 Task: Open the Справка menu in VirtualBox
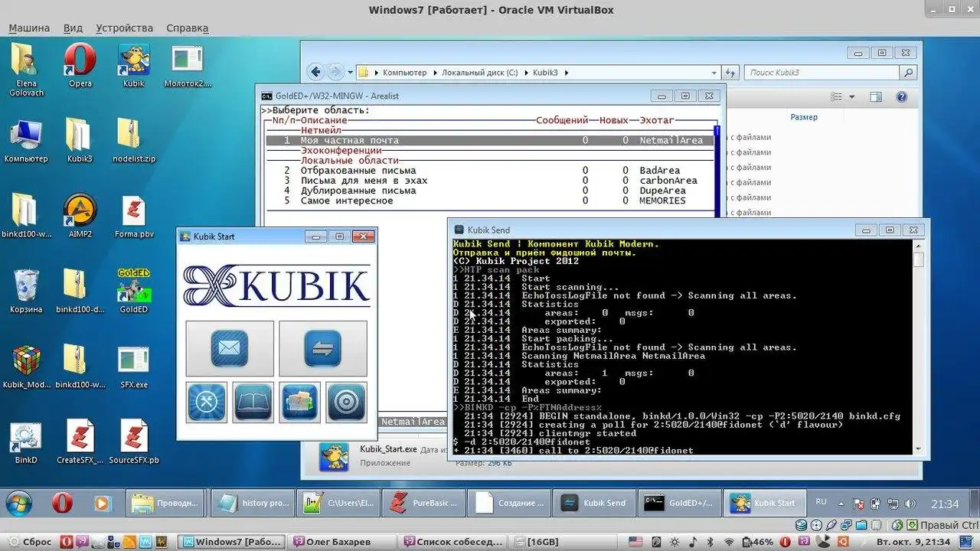[x=188, y=28]
